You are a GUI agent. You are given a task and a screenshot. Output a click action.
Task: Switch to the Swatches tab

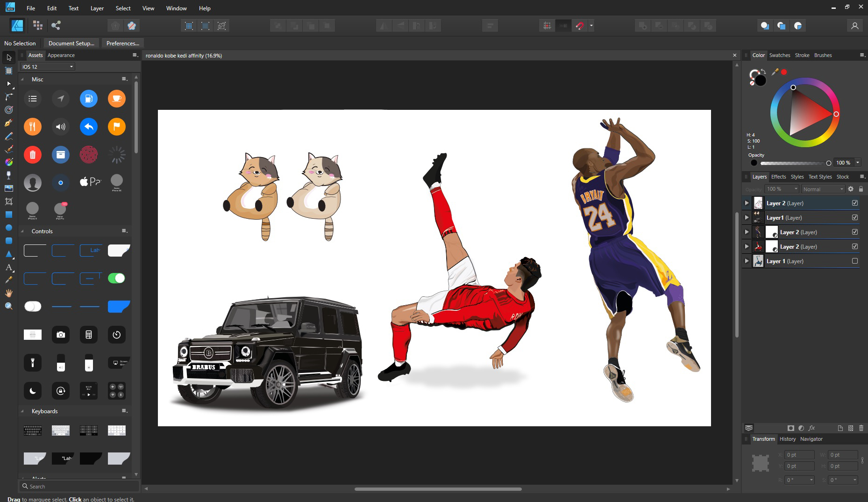pos(779,55)
